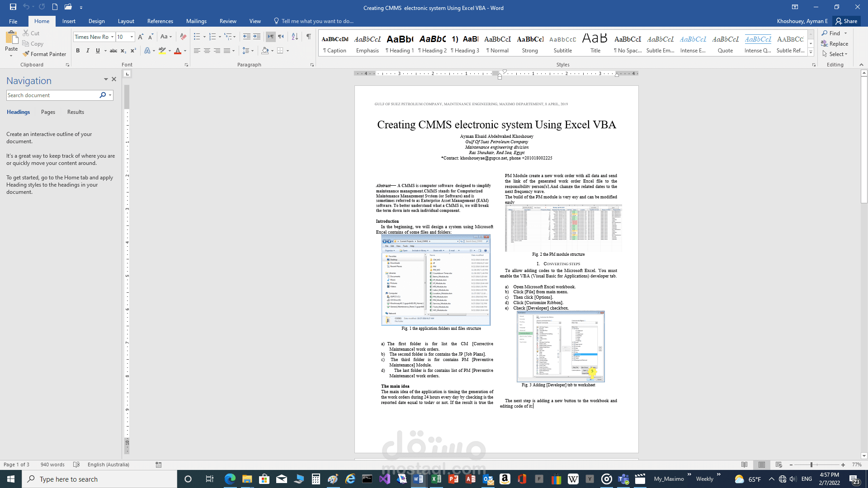868x488 pixels.
Task: Apply strikethrough to text
Action: (x=113, y=51)
